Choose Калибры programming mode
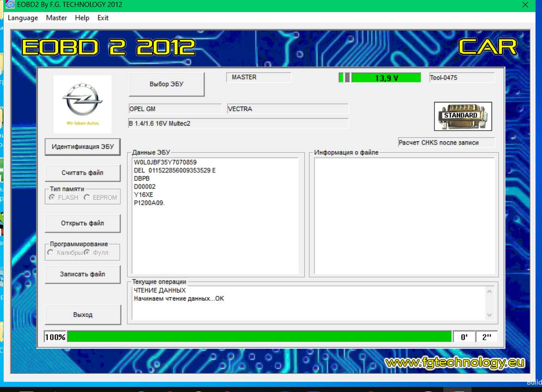 (x=51, y=253)
